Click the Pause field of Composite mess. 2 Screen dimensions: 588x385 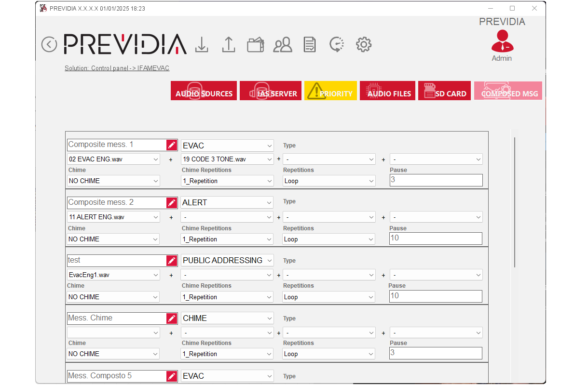click(436, 238)
